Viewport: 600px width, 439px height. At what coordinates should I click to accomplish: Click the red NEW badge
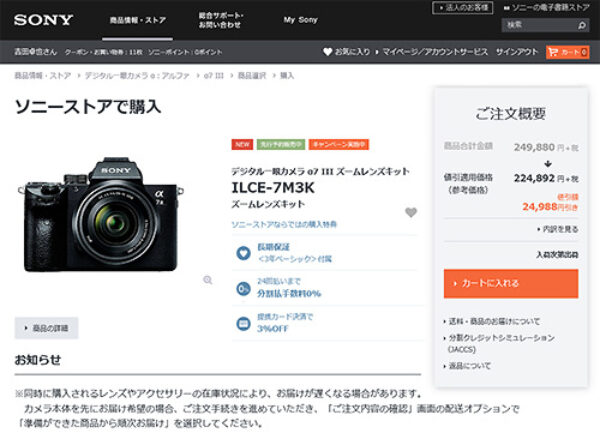coord(242,144)
